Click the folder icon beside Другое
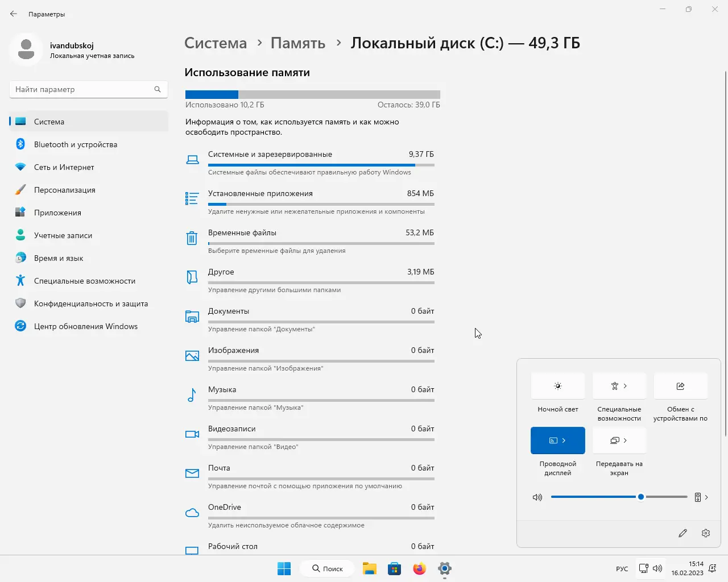This screenshot has width=728, height=582. pos(192,277)
